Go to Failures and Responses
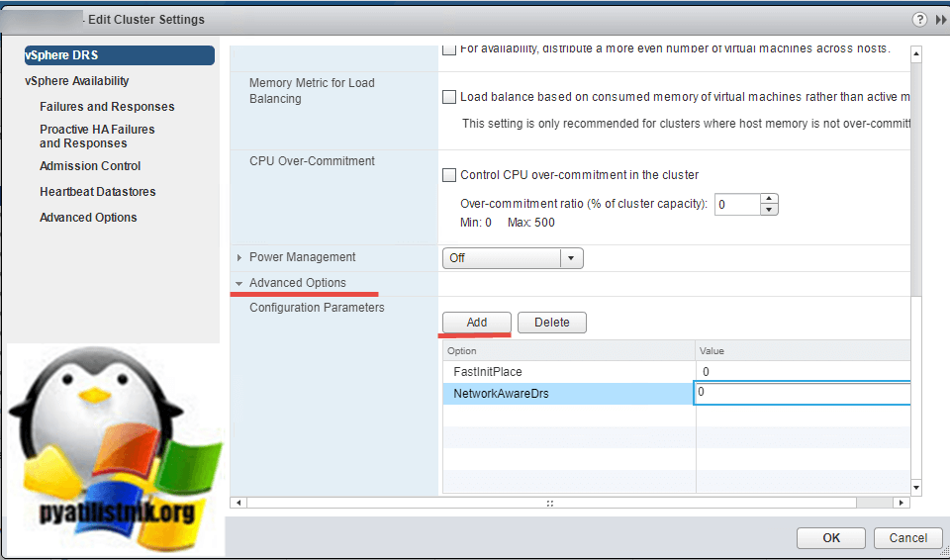This screenshot has height=560, width=950. pyautogui.click(x=107, y=107)
